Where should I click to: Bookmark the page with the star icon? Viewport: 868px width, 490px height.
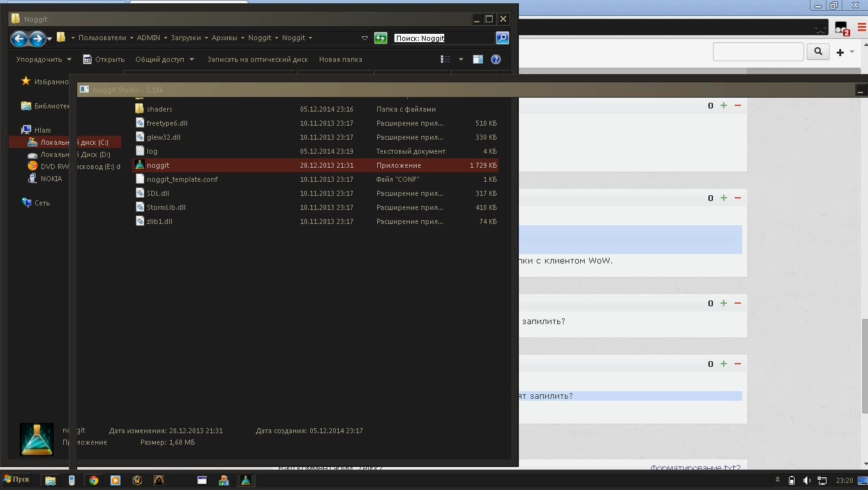pos(821,28)
